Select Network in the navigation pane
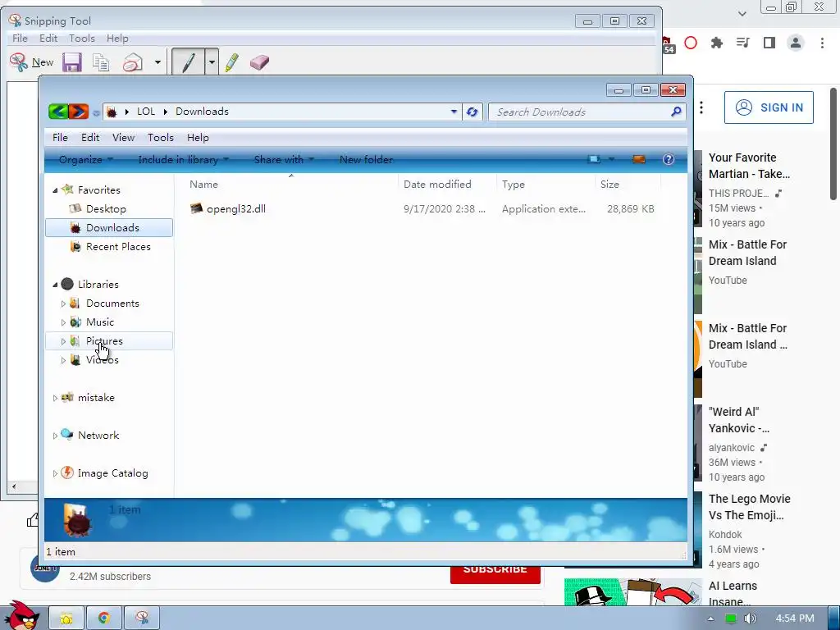Screen dimensions: 840x630 click(x=98, y=435)
